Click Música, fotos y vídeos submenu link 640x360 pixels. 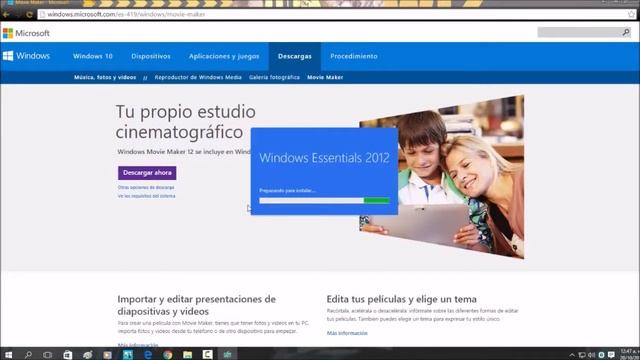(x=105, y=77)
